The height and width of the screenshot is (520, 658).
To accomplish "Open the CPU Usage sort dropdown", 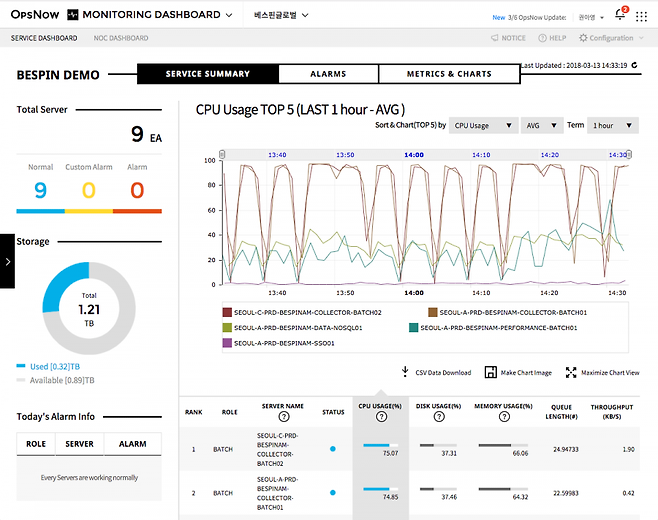I will 481,126.
